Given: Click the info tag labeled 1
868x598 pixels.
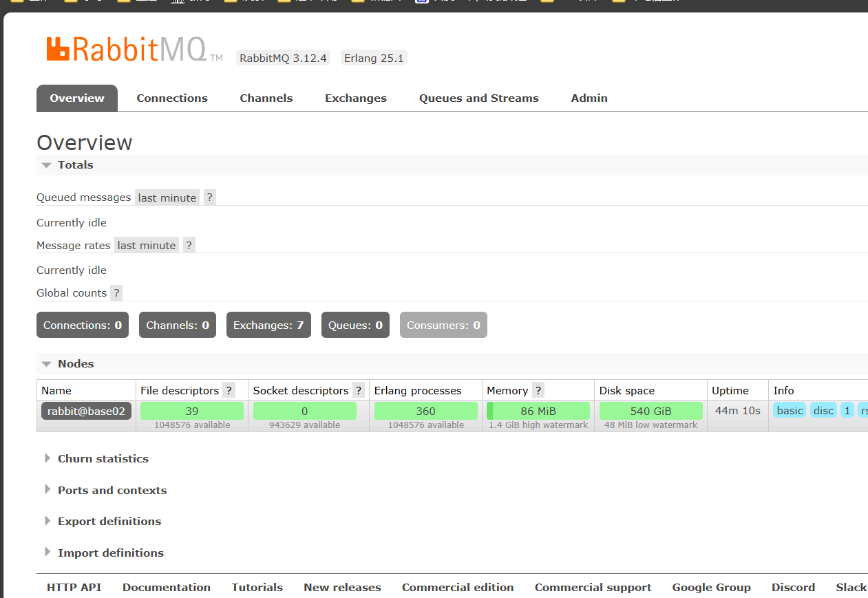Looking at the screenshot, I should point(847,411).
